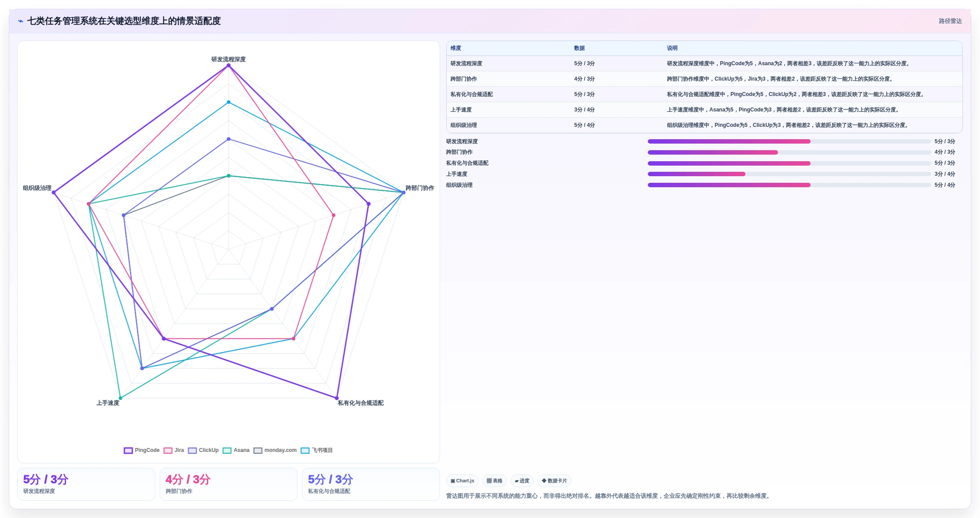The width and height of the screenshot is (980, 518).
Task: Click the 维度 table column header
Action: click(x=456, y=48)
